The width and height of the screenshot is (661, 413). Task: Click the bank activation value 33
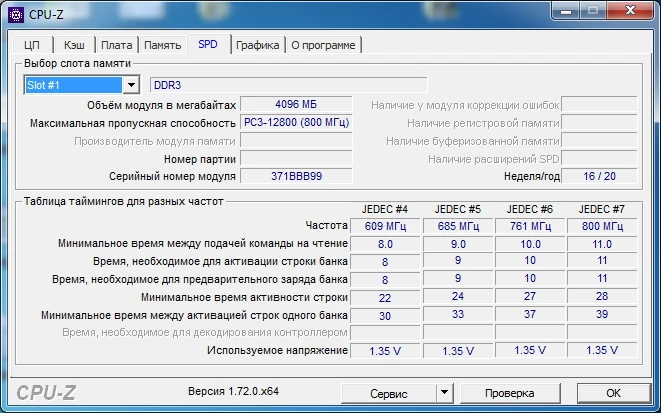(x=458, y=314)
